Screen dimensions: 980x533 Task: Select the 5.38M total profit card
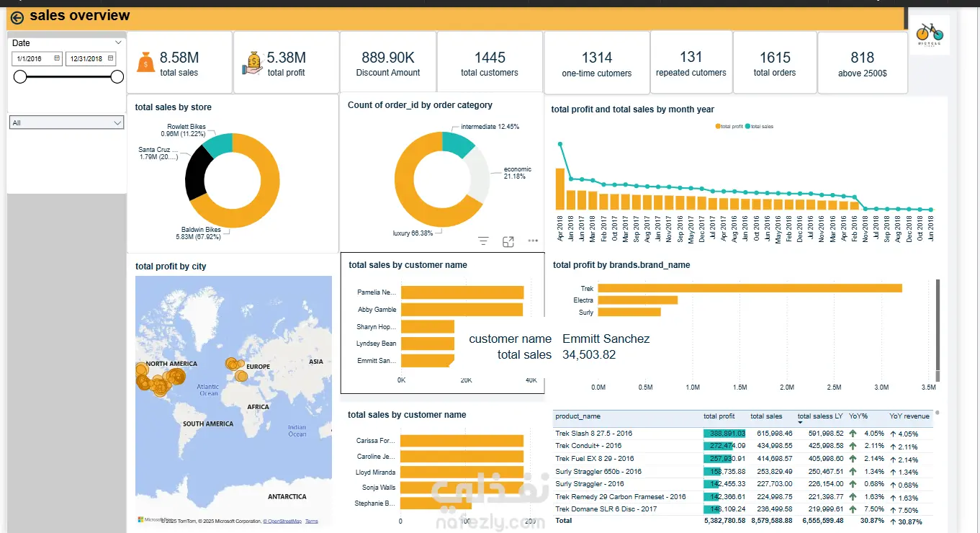click(x=286, y=62)
